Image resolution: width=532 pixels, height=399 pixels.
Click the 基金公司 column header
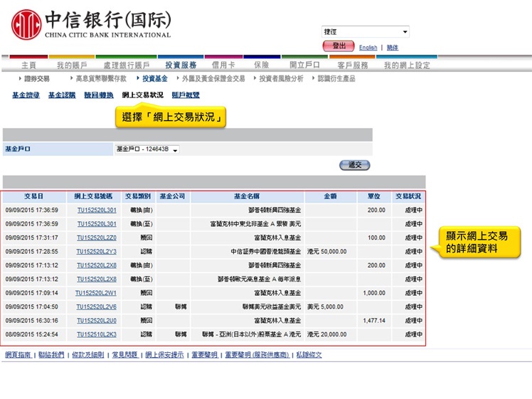coord(172,196)
